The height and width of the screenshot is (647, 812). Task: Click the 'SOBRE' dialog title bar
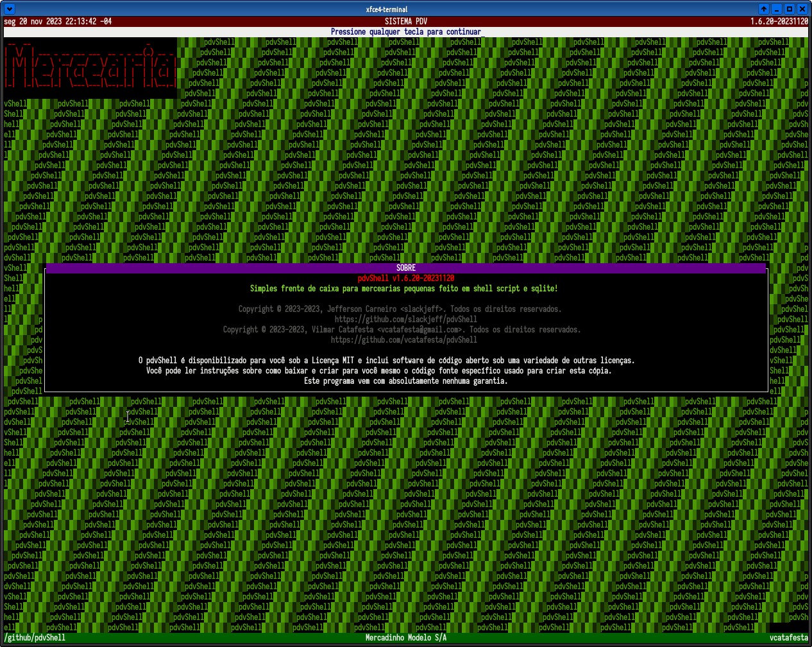pos(406,268)
